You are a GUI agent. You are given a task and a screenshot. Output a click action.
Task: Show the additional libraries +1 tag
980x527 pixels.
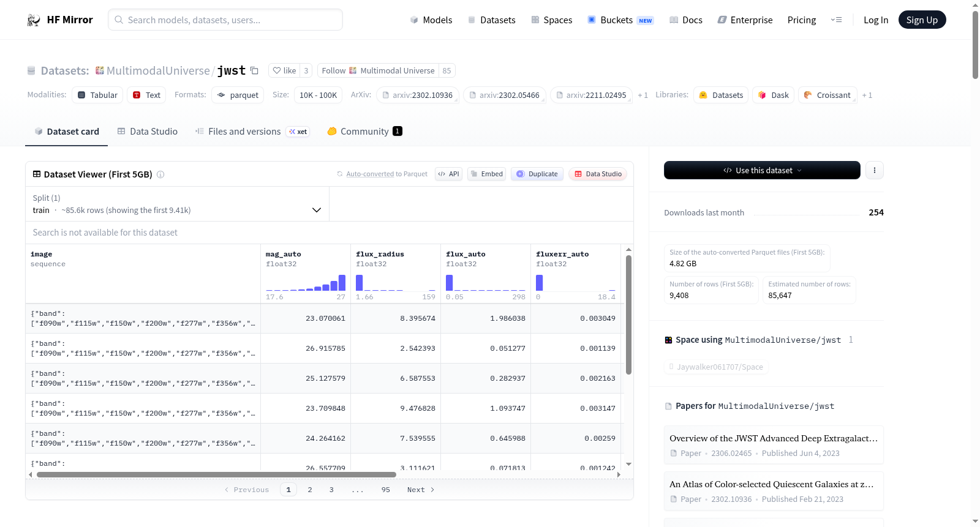point(867,95)
